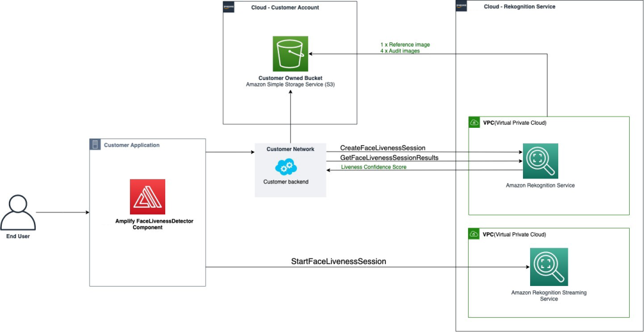Click 'Amazon Simple Storage Service (S3)' text

click(290, 84)
